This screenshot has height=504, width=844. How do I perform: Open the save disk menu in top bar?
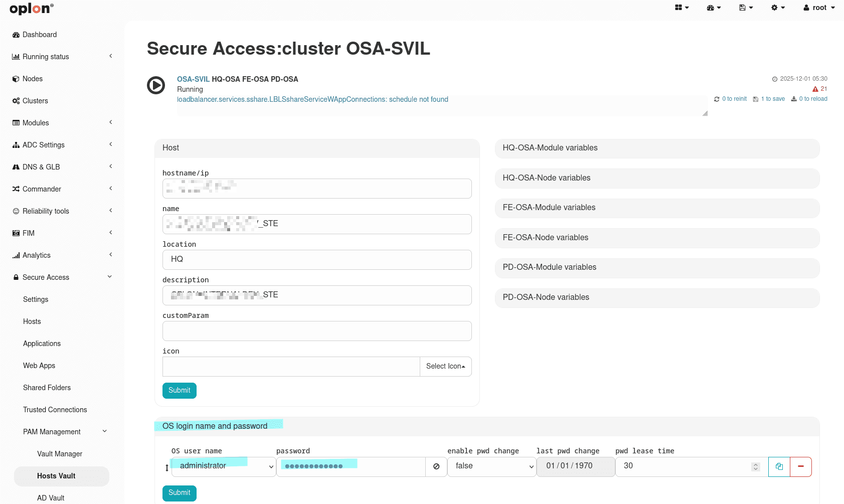tap(746, 8)
